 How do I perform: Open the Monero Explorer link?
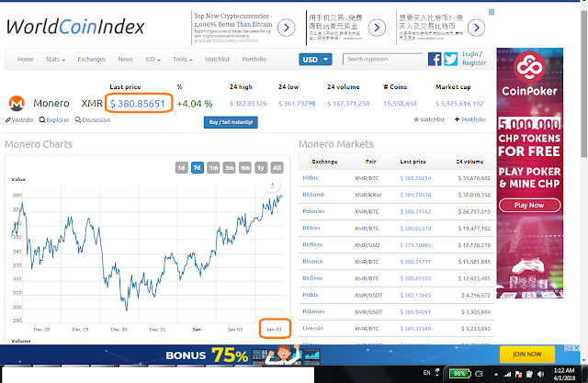tap(54, 120)
